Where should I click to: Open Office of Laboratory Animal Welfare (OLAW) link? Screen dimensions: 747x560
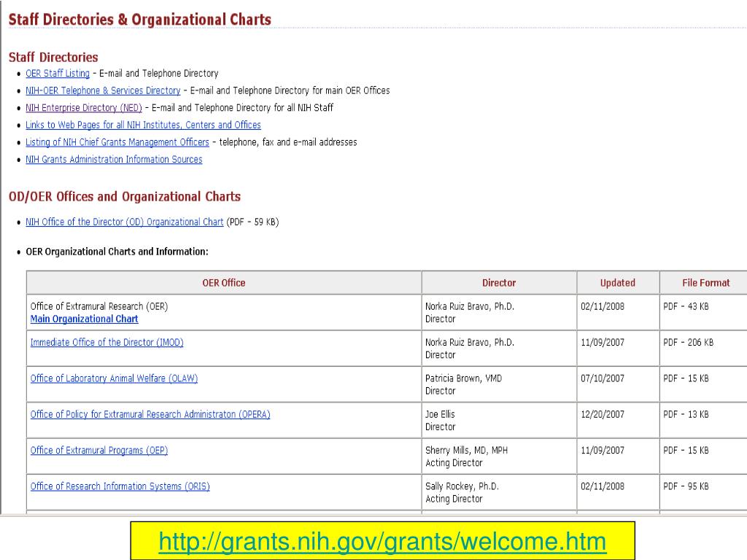click(x=114, y=378)
